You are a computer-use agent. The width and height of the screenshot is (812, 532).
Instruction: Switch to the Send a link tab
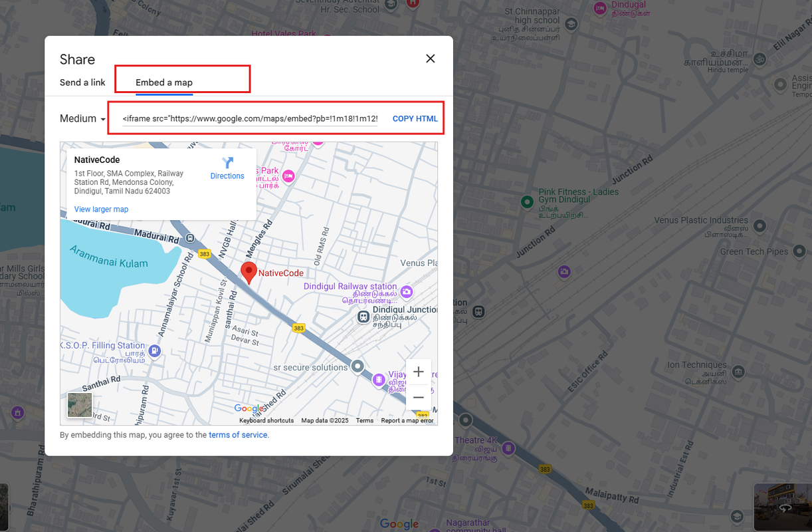[82, 82]
